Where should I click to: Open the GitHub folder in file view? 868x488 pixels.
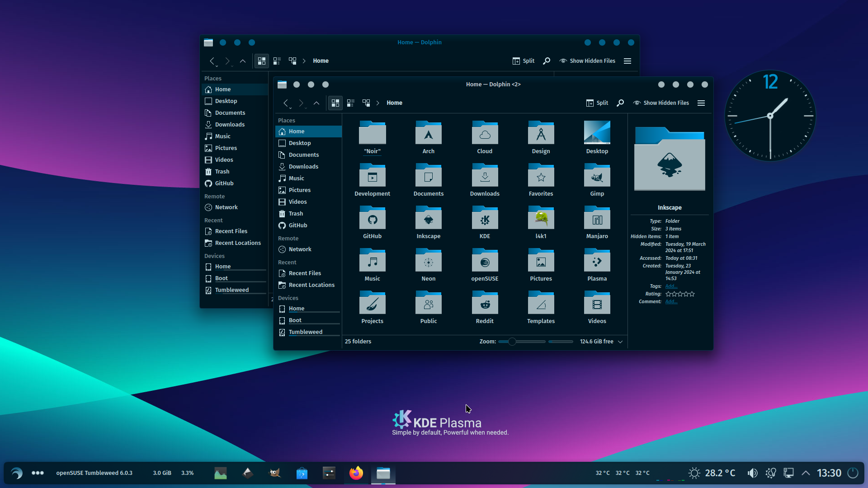click(x=372, y=222)
